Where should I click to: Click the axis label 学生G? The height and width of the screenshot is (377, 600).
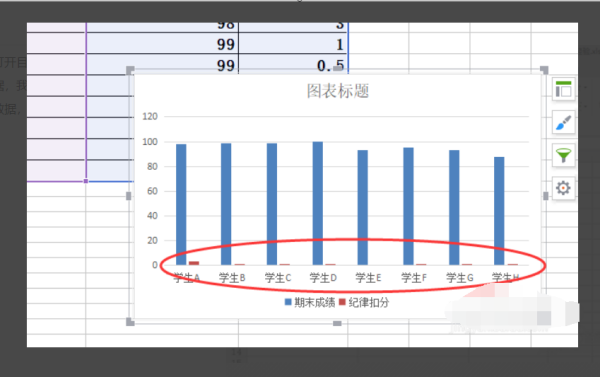pyautogui.click(x=460, y=278)
